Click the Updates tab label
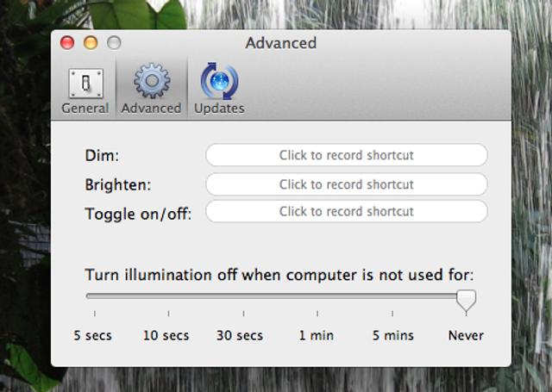This screenshot has width=552, height=392. [x=219, y=109]
